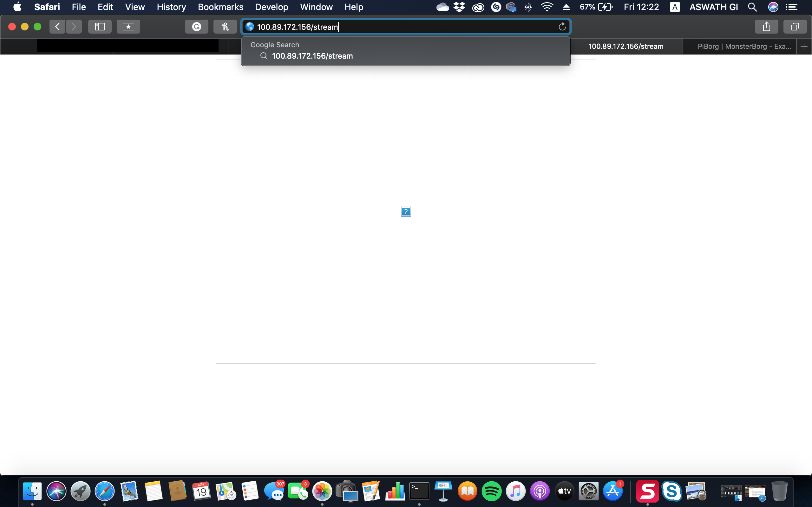
Task: Open Terminal from the Dock
Action: pos(419,491)
